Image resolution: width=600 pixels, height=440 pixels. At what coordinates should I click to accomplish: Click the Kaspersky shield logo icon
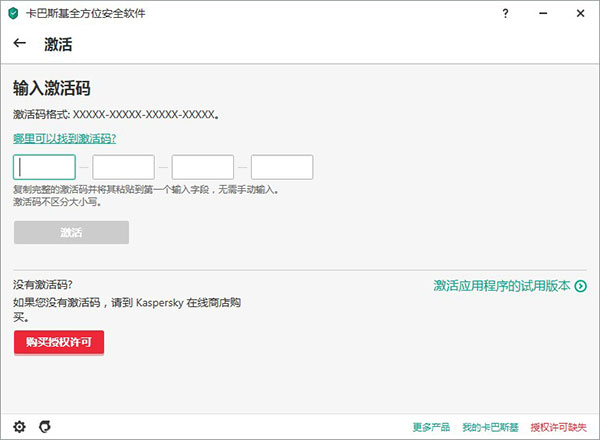pos(11,13)
